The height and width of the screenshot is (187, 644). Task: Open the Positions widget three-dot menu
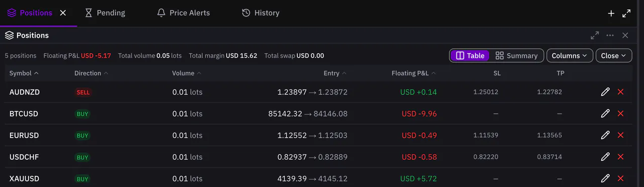(x=610, y=35)
